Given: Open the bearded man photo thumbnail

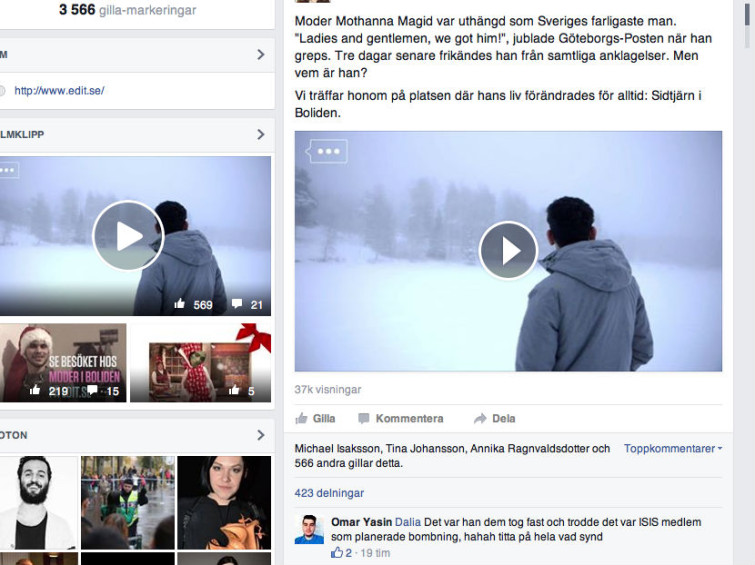Looking at the screenshot, I should [x=38, y=502].
